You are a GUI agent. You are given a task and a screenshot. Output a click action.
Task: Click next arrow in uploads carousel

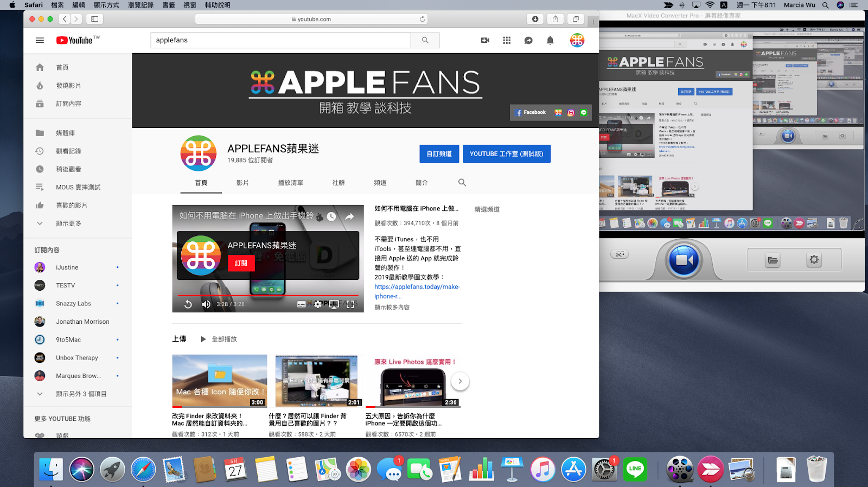pyautogui.click(x=460, y=381)
